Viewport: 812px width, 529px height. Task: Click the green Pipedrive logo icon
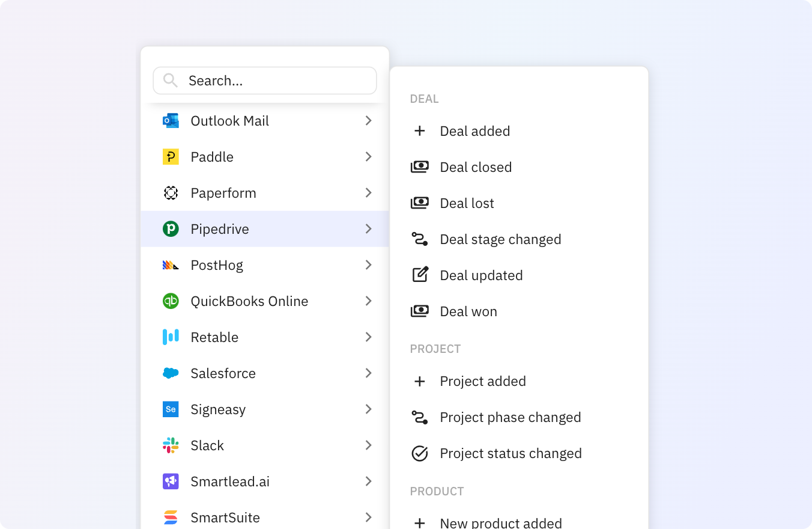pos(171,229)
